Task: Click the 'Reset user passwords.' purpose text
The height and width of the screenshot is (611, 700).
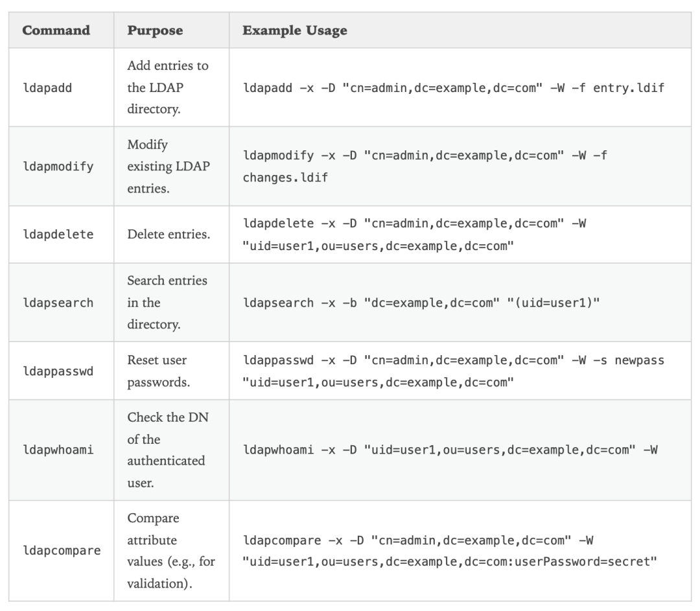Action: click(x=159, y=371)
